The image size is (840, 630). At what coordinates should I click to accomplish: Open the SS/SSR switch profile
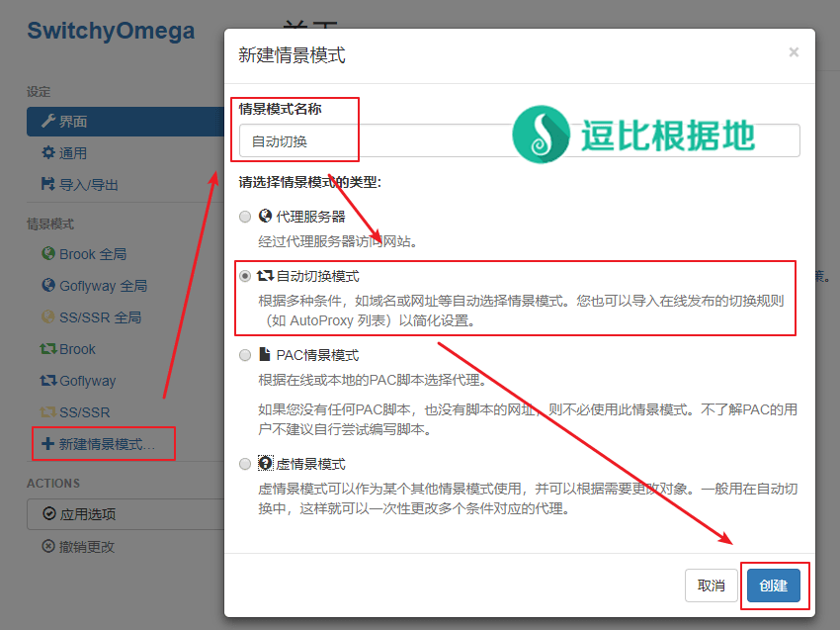(84, 412)
